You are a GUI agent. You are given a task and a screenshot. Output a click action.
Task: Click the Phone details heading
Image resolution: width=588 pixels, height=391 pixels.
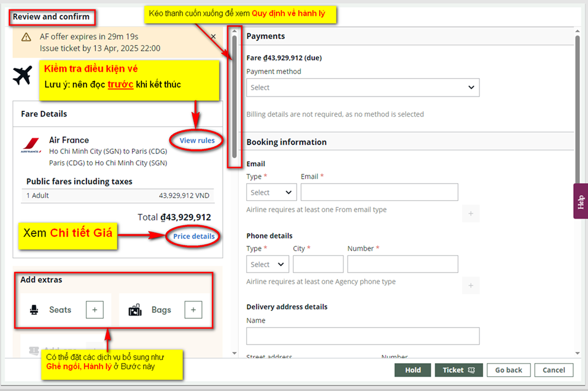(269, 236)
